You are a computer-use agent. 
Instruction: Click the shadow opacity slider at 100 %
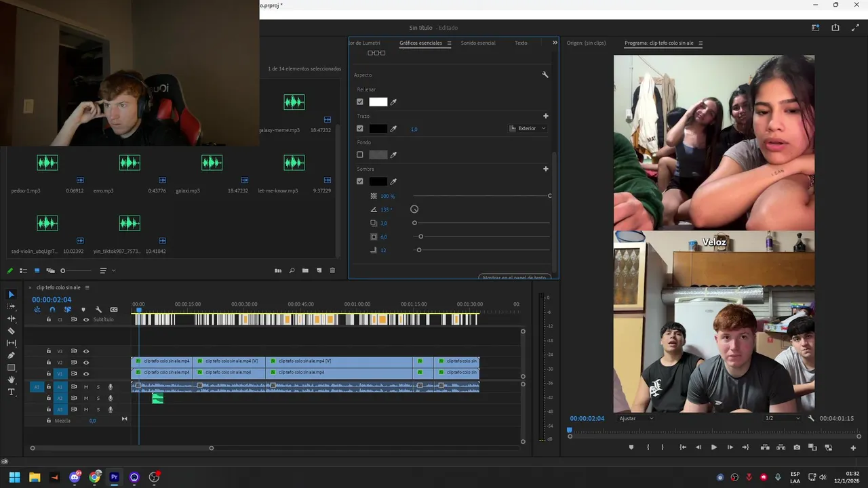[481, 196]
